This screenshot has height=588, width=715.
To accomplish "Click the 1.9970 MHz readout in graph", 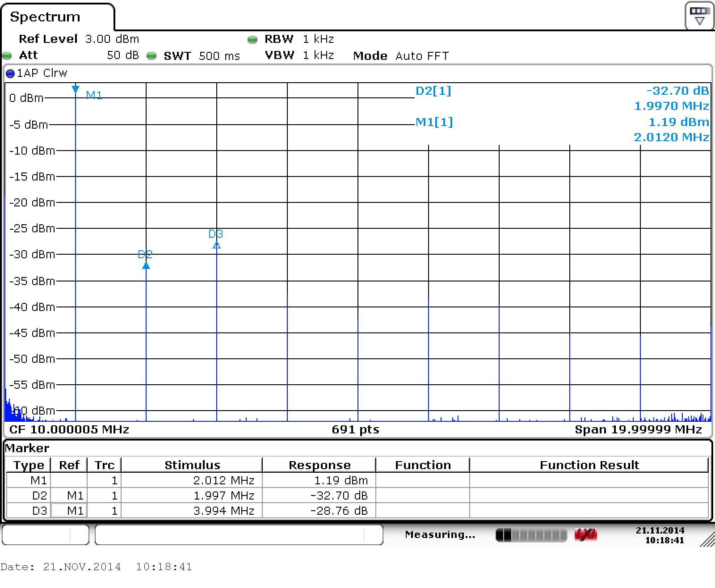I will click(672, 106).
